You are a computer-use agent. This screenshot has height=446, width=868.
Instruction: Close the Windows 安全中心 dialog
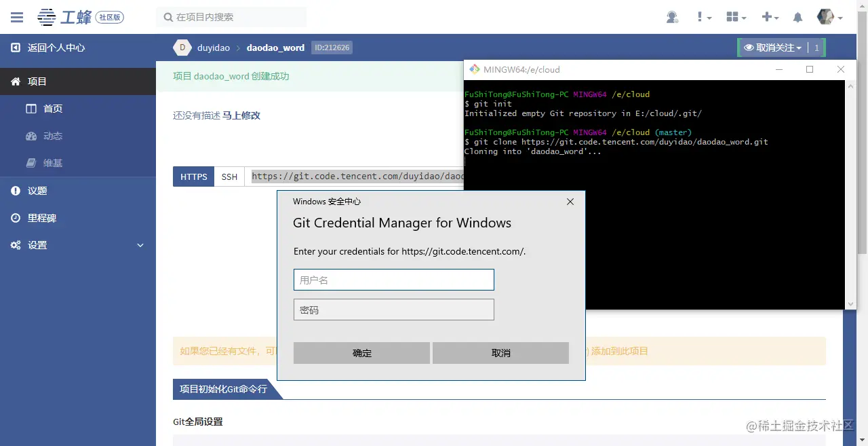pos(570,202)
